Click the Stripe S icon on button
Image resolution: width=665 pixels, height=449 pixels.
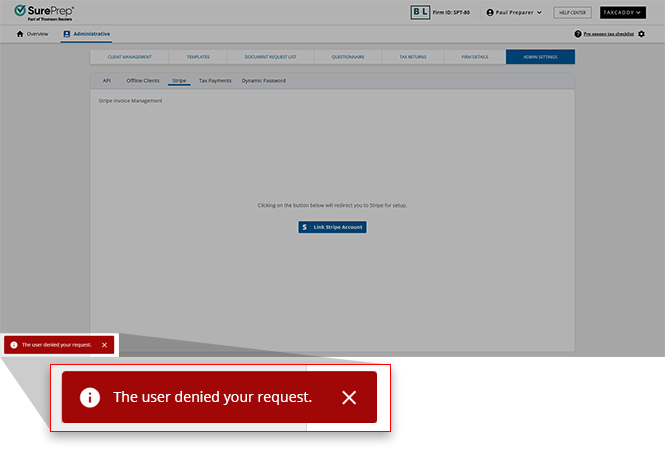pos(305,227)
